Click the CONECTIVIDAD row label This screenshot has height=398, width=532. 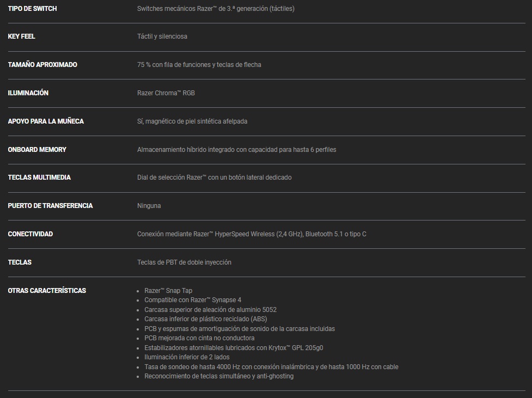click(30, 234)
